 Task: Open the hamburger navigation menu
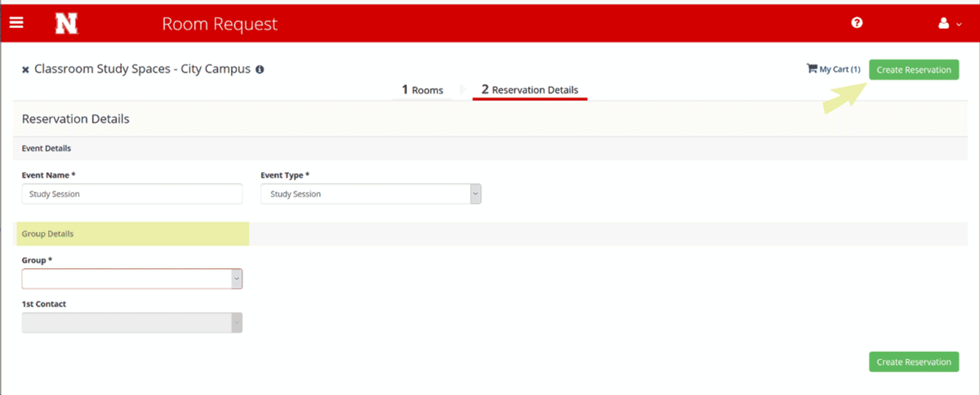coord(16,22)
